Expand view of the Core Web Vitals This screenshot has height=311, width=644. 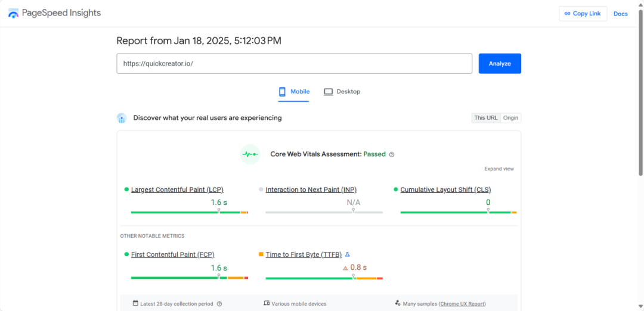(x=499, y=169)
